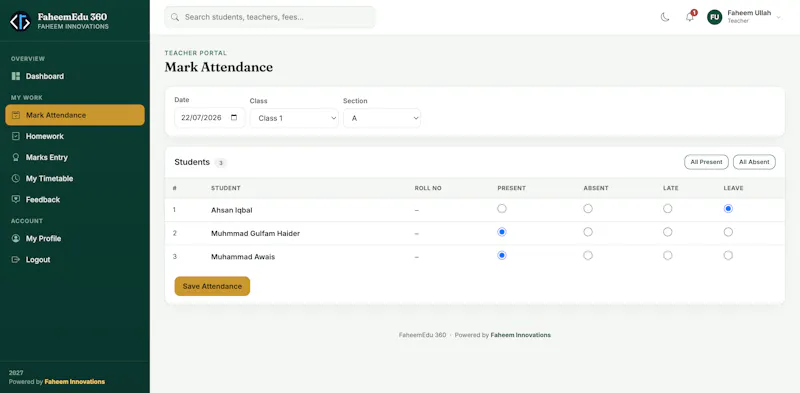Mark Muhmmad Gulfam Haider as Late
The height and width of the screenshot is (393, 800).
[x=667, y=232]
